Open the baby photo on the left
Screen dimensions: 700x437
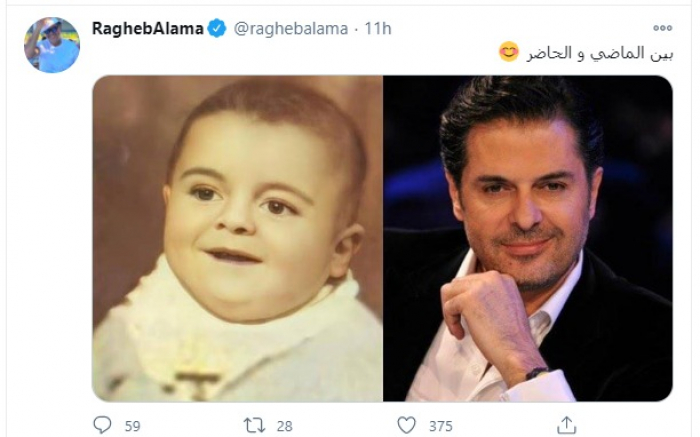(238, 238)
